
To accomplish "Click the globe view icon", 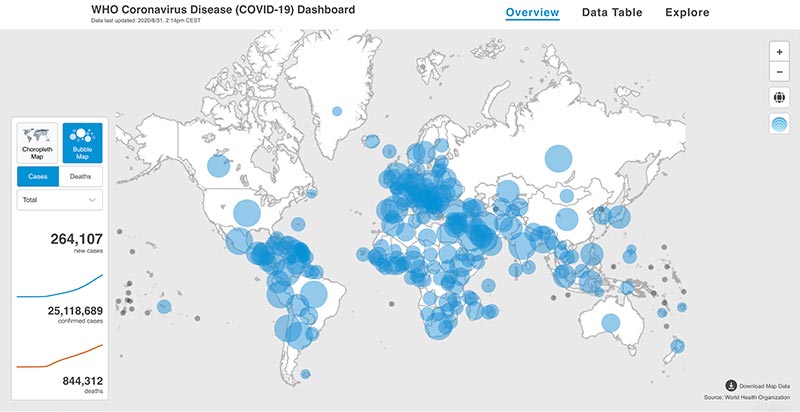I will pyautogui.click(x=779, y=97).
